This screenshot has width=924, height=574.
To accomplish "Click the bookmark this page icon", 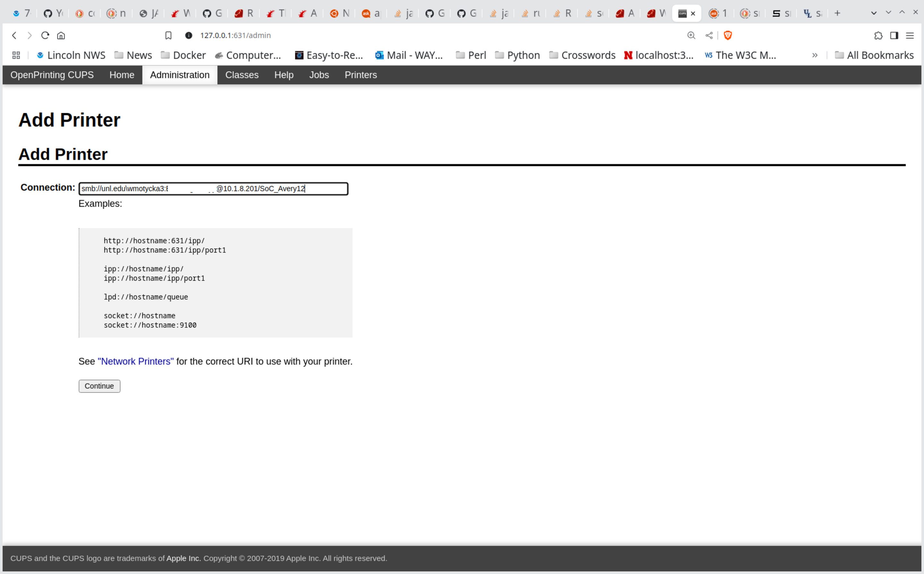I will (168, 35).
